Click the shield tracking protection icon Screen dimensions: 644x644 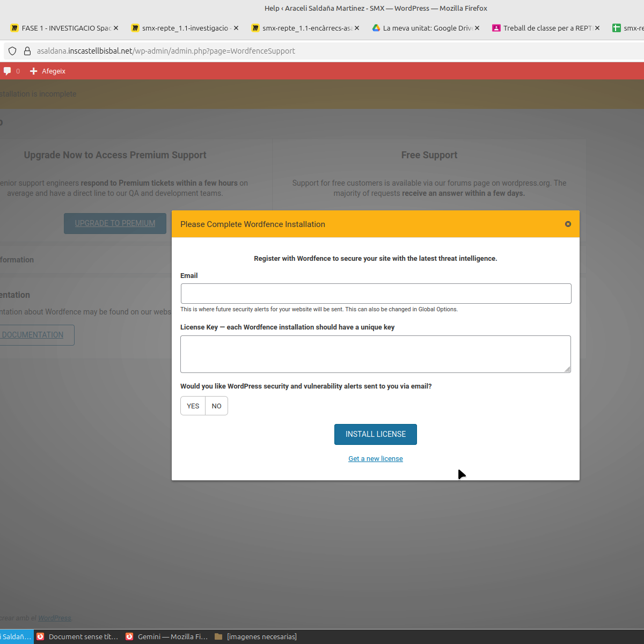pyautogui.click(x=12, y=51)
